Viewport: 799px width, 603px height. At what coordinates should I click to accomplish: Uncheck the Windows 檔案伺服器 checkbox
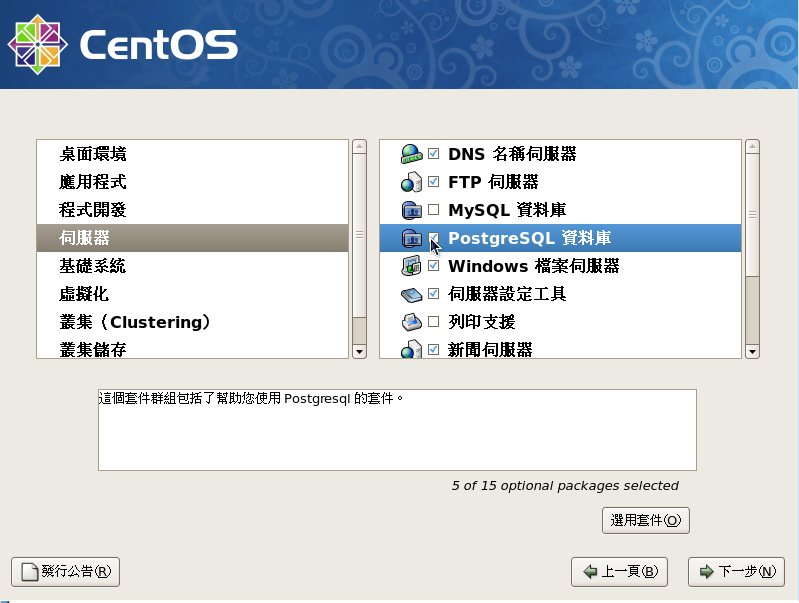point(434,266)
